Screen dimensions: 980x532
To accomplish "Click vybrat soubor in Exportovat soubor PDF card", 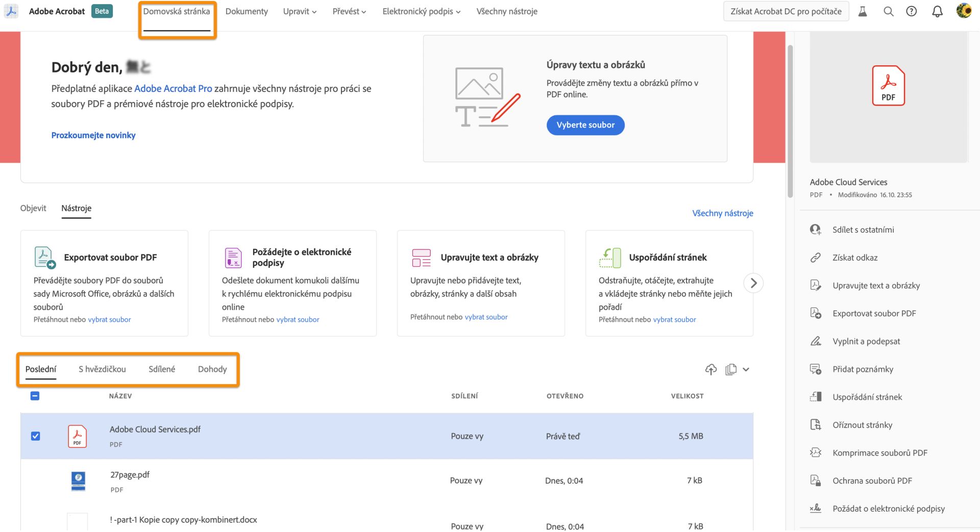I will pos(109,320).
